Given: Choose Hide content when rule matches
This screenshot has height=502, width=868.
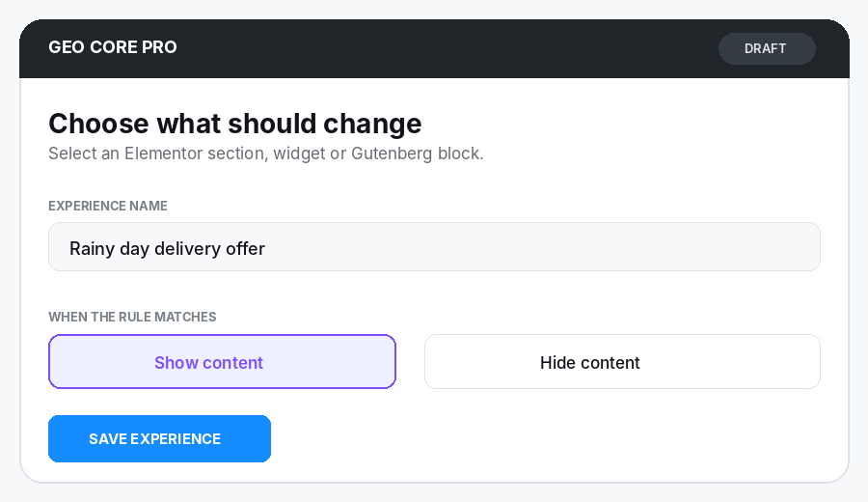Looking at the screenshot, I should click(x=622, y=361).
